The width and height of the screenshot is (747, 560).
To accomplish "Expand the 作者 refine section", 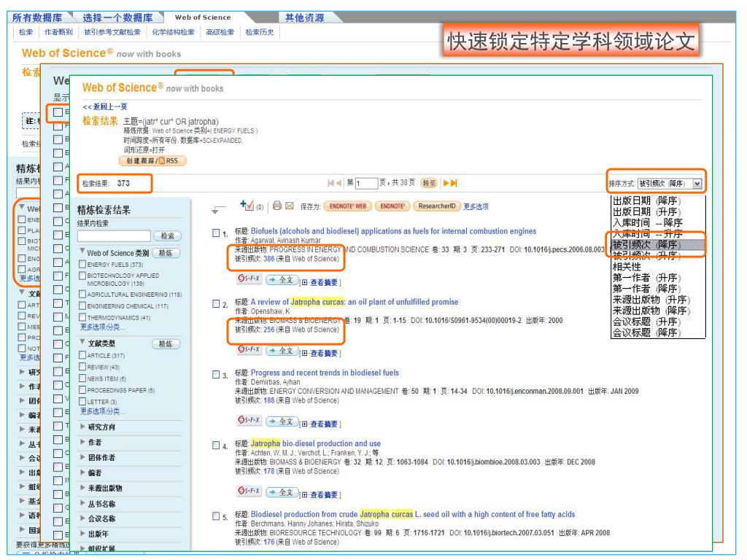I will (82, 442).
